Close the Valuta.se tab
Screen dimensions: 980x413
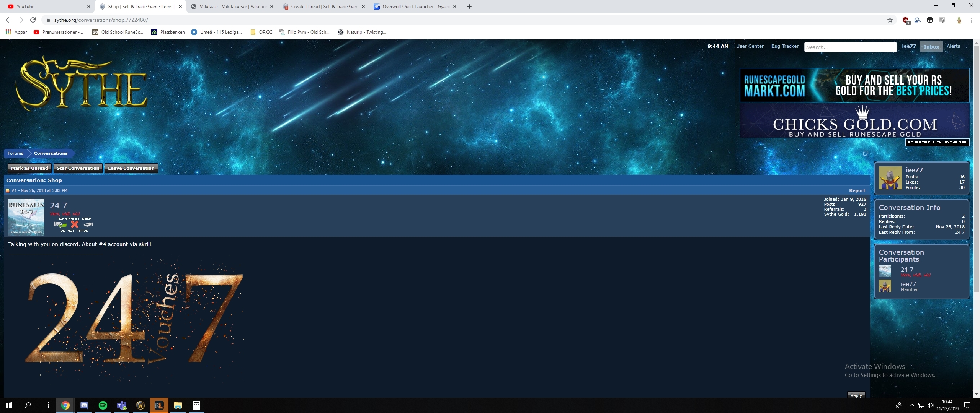click(272, 7)
